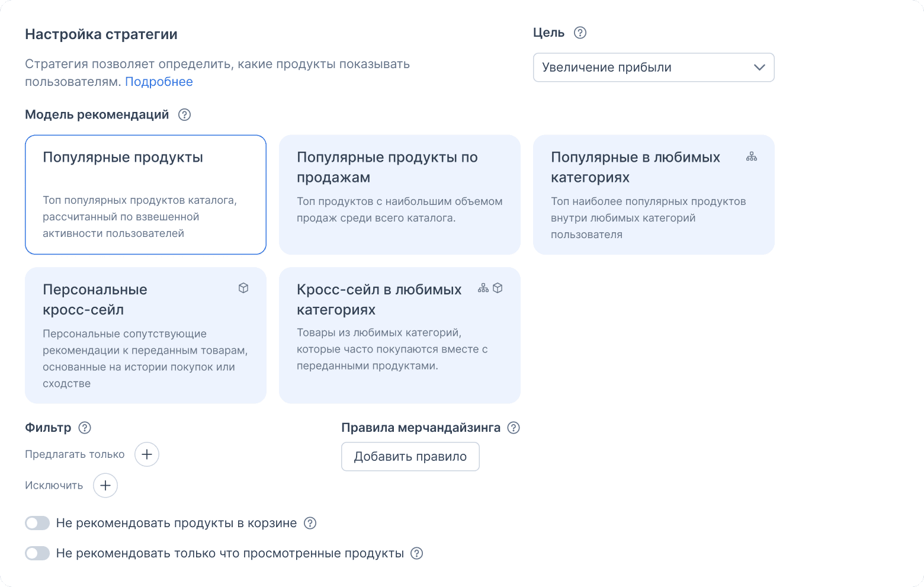Image resolution: width=924 pixels, height=587 pixels.
Task: Enable Не рекомендовать продукты в корзине
Action: tap(37, 523)
